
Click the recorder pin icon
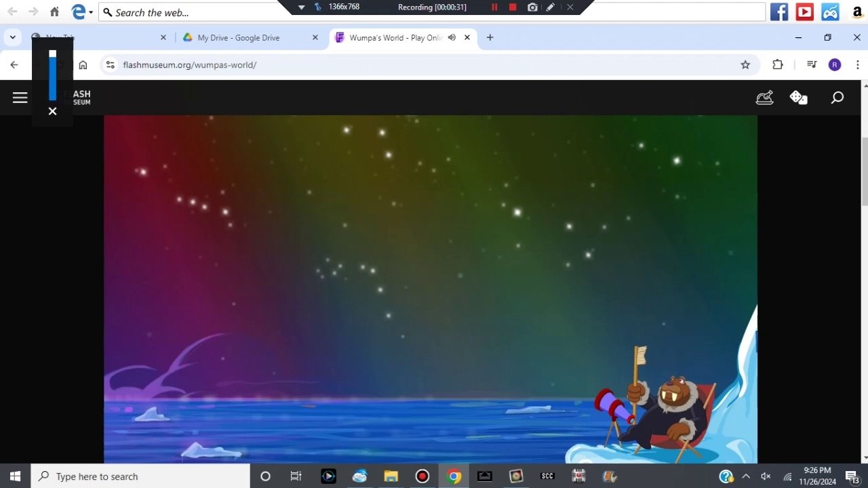click(x=317, y=7)
